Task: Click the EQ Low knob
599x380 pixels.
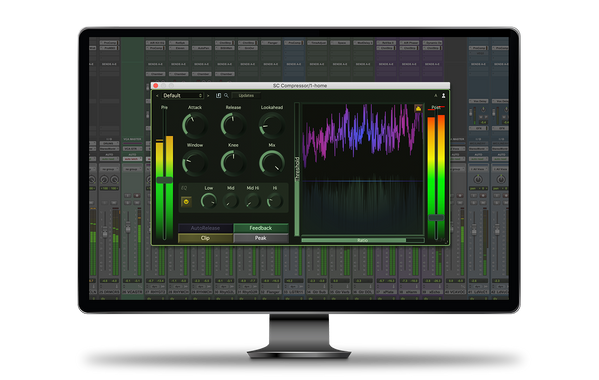Action: click(209, 201)
